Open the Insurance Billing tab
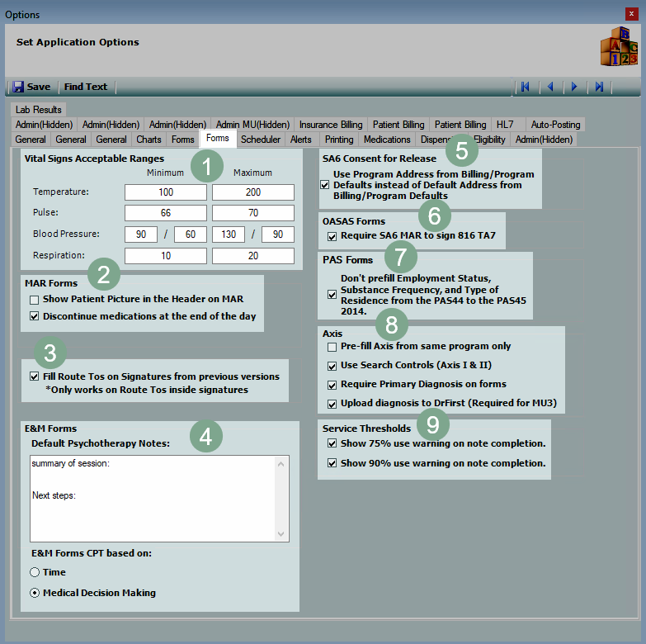This screenshot has height=644, width=646. coord(330,125)
